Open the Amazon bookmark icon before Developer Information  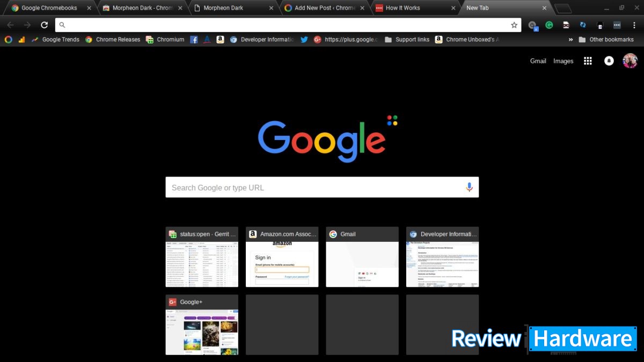[220, 39]
